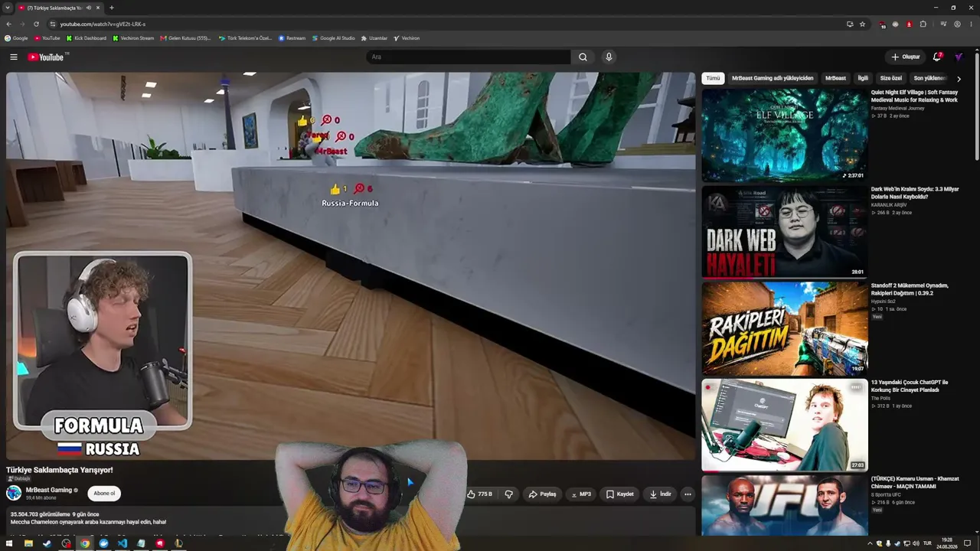Open Dark Web Hayaleti video thumbnail

[x=785, y=232]
